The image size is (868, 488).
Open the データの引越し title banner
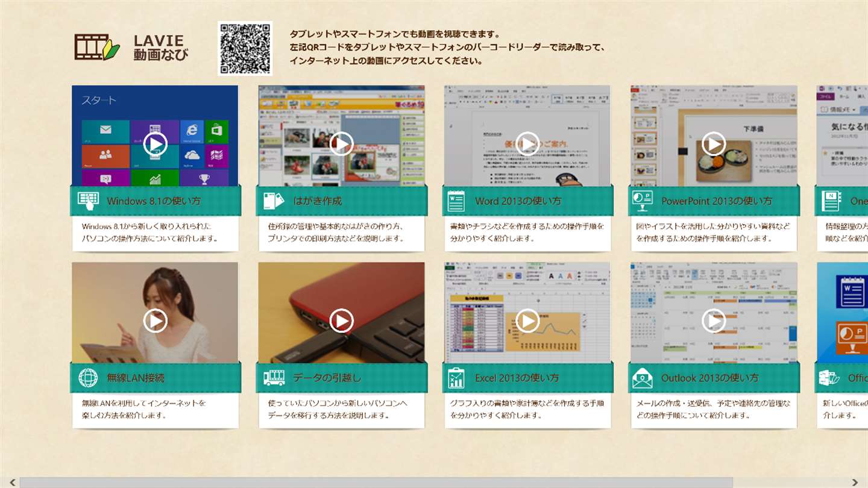coord(342,378)
